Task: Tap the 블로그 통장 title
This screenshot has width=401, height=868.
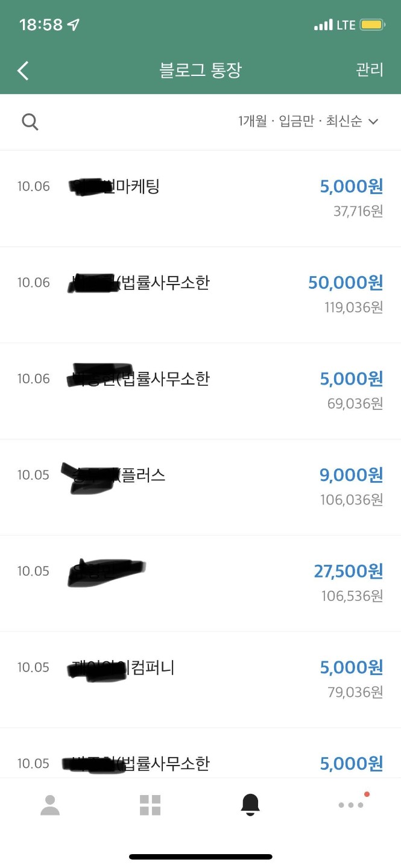Action: click(x=201, y=70)
